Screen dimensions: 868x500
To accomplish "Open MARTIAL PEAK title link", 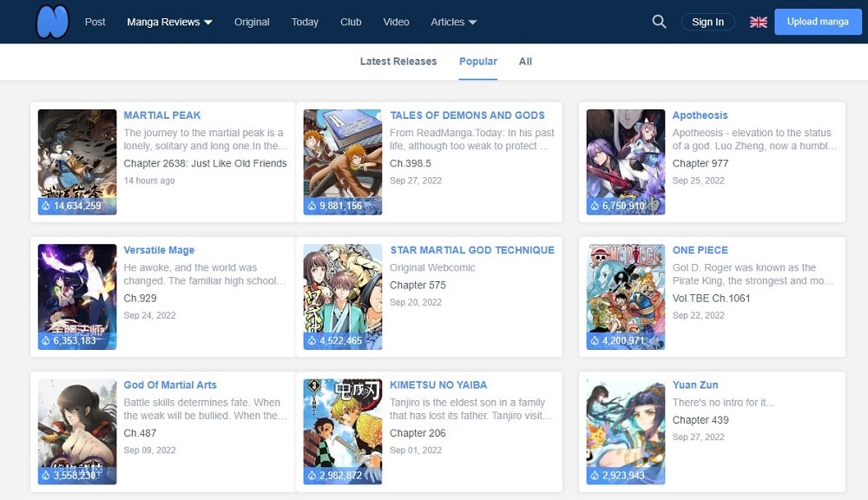I will pyautogui.click(x=161, y=115).
